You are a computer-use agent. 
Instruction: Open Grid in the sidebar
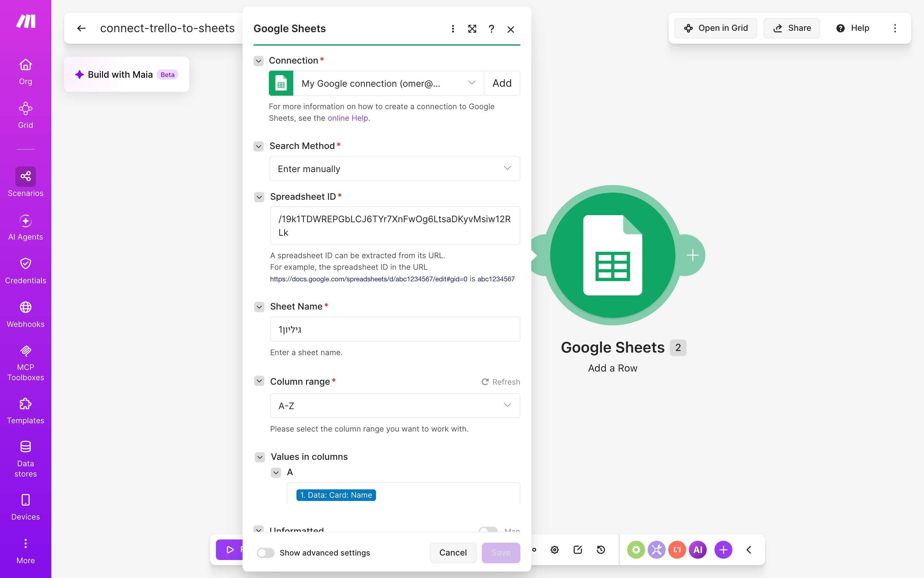pos(26,116)
